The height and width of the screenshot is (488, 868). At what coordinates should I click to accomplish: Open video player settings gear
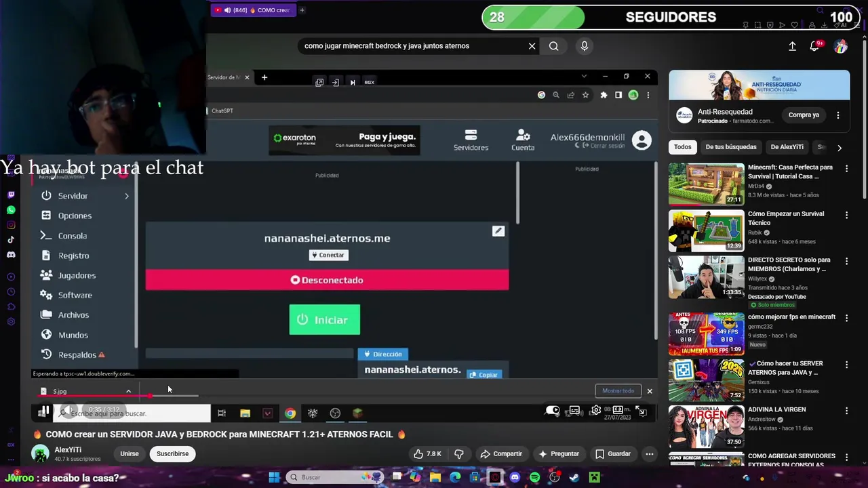(596, 411)
